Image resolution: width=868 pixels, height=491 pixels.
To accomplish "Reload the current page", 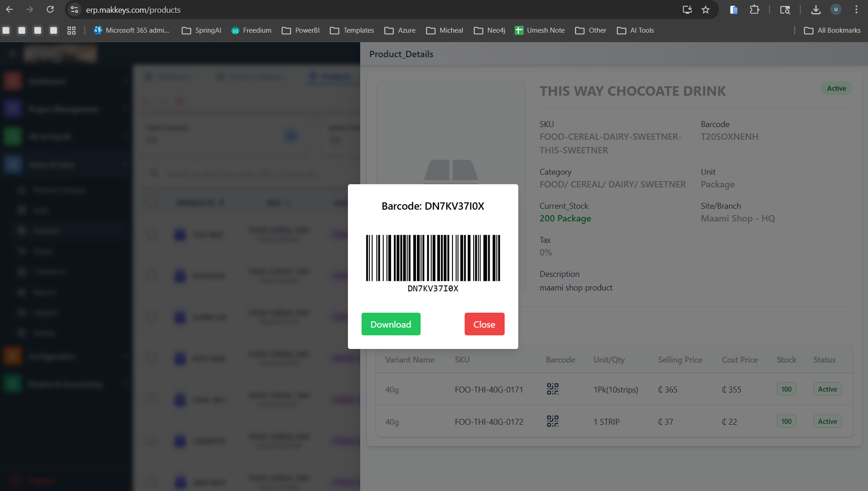I will [x=50, y=10].
